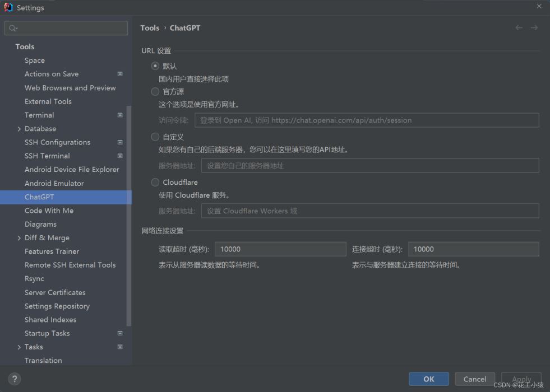This screenshot has width=550, height=392.
Task: Select the 官方源 radio option
Action: coord(155,91)
